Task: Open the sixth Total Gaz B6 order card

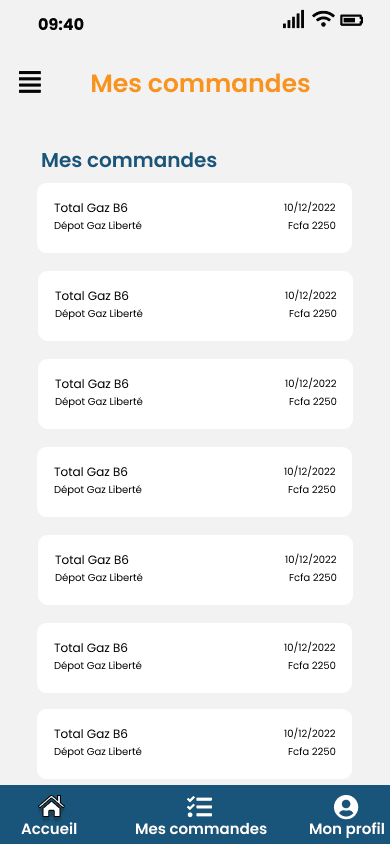Action: coord(194,658)
